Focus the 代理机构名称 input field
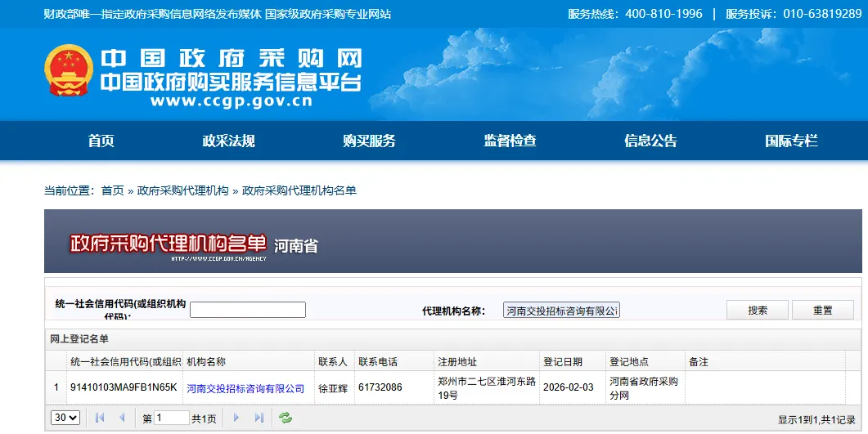This screenshot has height=434, width=868. [x=561, y=310]
